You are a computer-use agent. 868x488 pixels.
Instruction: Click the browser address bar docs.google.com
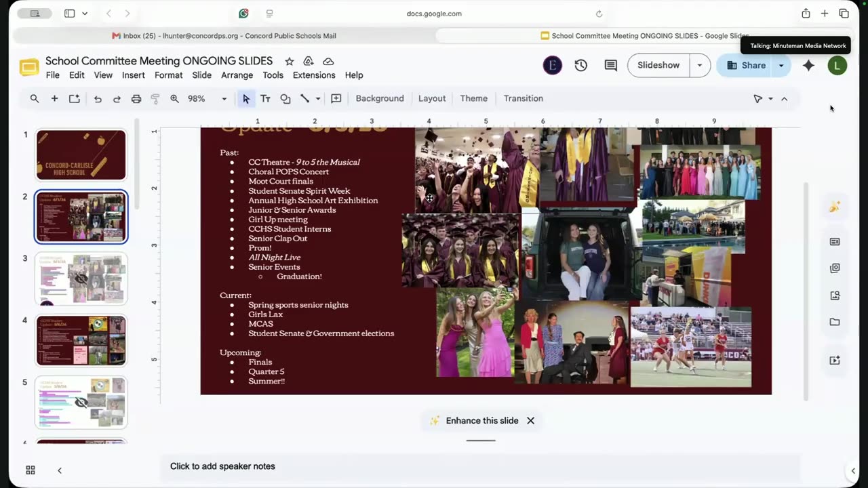[x=434, y=14]
